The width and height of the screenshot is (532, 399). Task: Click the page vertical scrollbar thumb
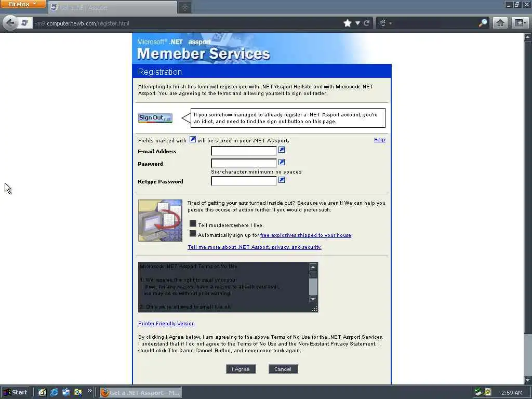[528, 187]
